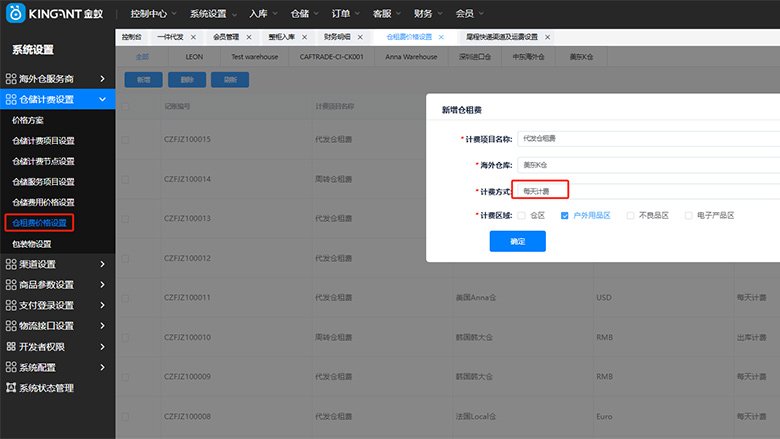Close the active 仓租费价格设置 tab
This screenshot has height=439, width=780.
[441, 37]
